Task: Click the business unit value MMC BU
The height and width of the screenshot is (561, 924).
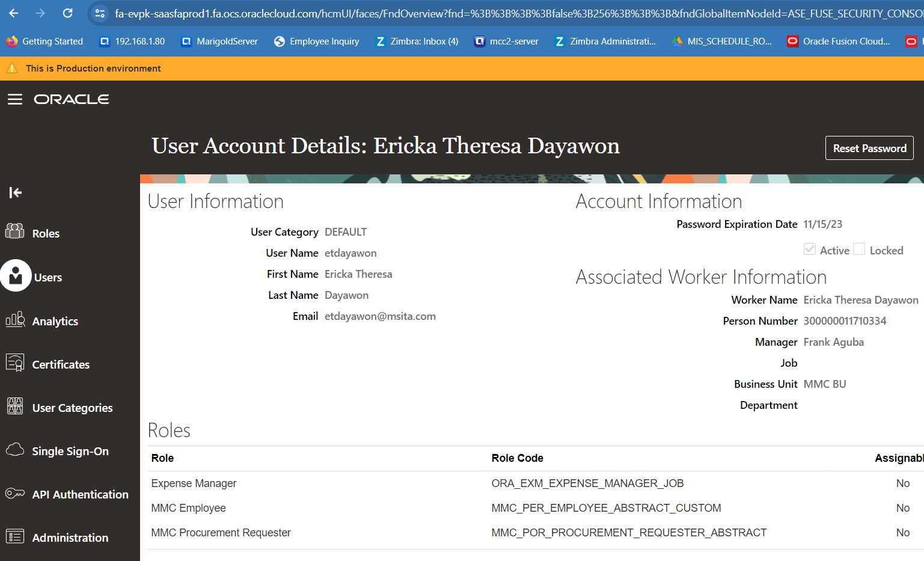Action: tap(824, 384)
